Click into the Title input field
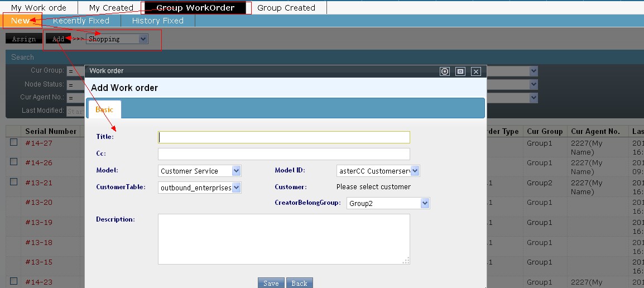Screen dimensions: 644x288 (284, 137)
